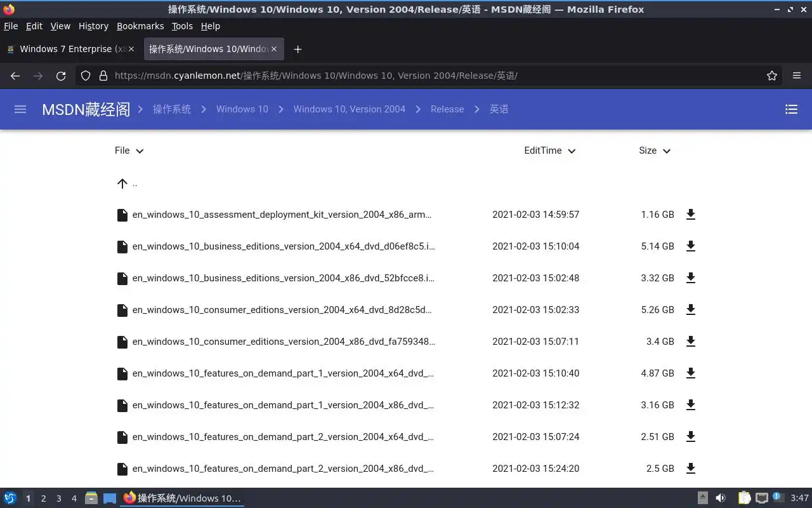This screenshot has height=508, width=812.
Task: Download features_on_demand part_2 x86 file
Action: tap(691, 469)
